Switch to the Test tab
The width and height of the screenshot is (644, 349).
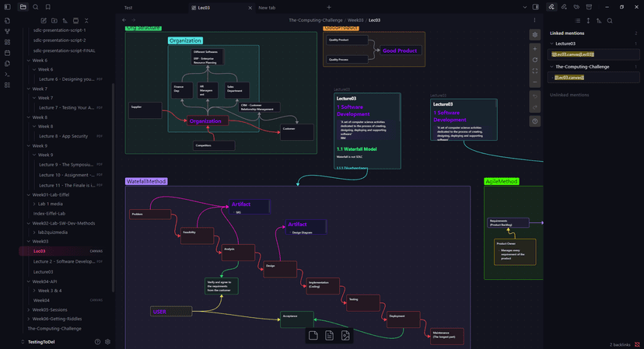tap(128, 8)
